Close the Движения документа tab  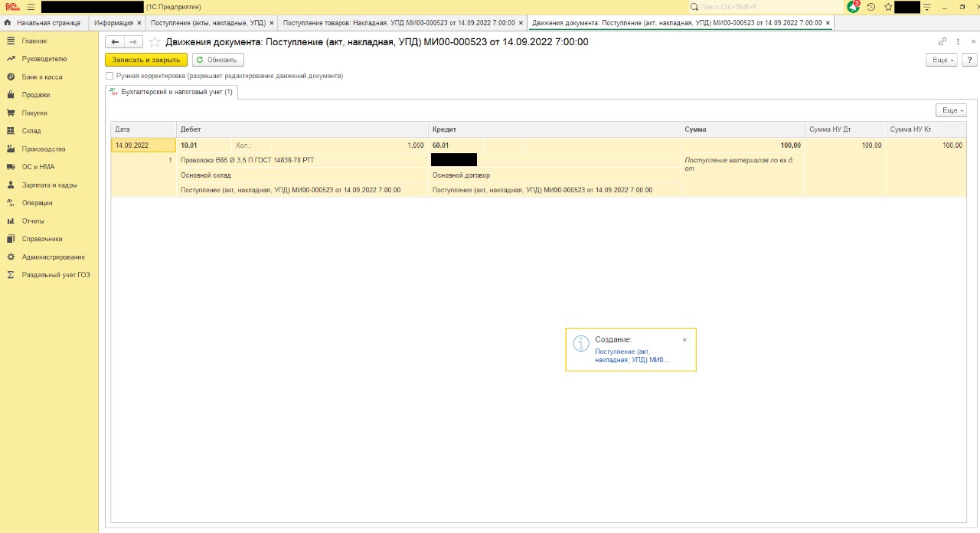[828, 23]
